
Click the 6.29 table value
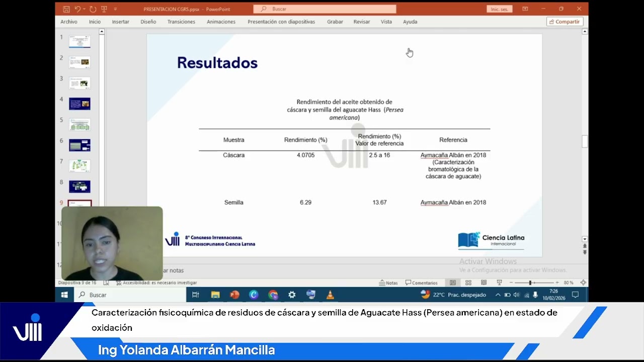pos(305,202)
